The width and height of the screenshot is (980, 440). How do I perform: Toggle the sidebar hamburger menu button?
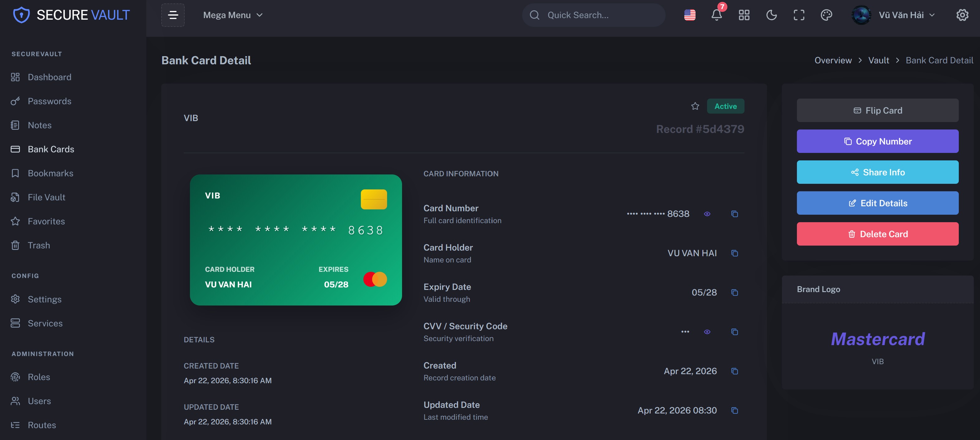(173, 15)
